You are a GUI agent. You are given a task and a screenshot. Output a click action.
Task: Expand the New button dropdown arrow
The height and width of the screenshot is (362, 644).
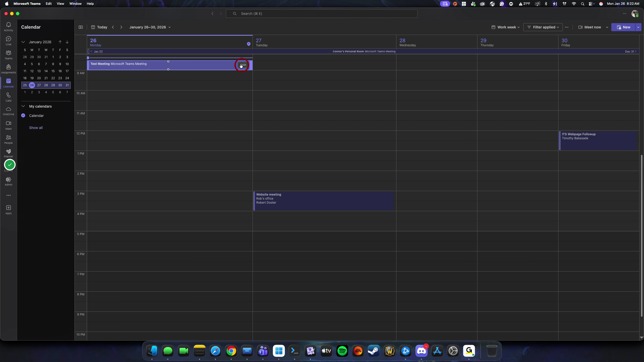(638, 27)
